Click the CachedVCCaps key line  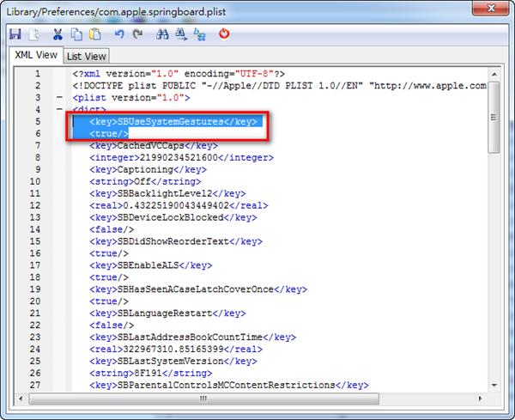click(154, 146)
